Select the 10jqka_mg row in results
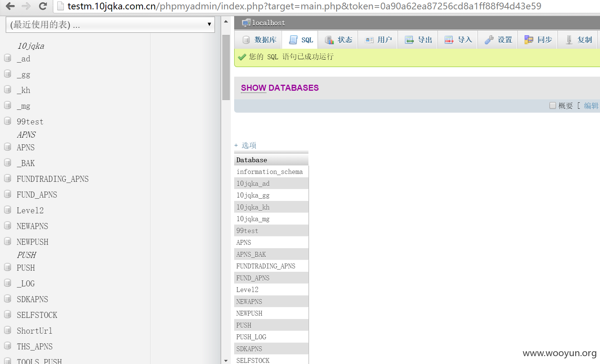 pos(271,219)
